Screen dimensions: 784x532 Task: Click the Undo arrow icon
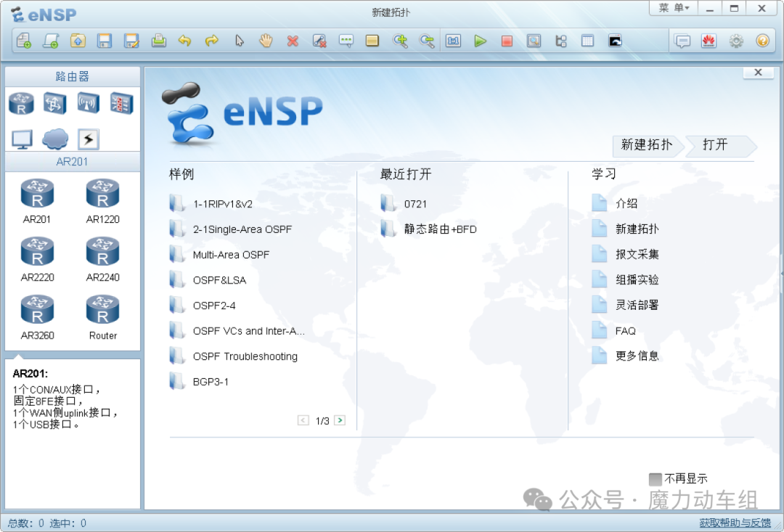point(185,41)
